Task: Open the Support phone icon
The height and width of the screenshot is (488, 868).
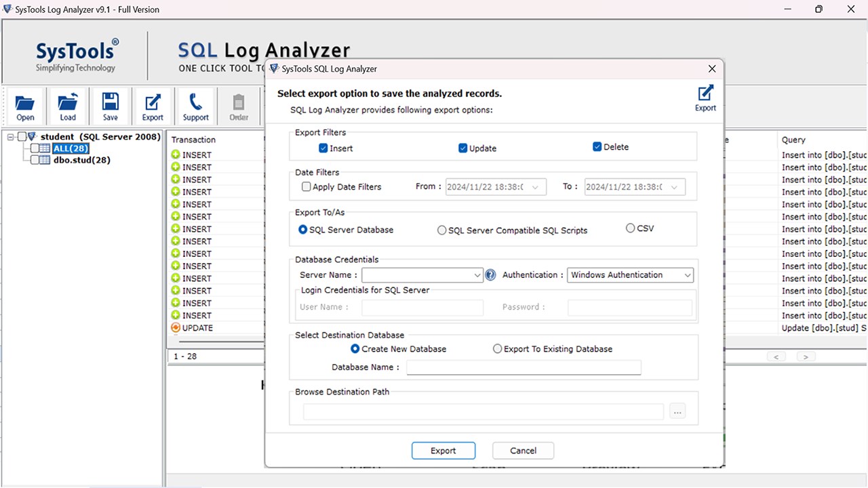Action: tap(196, 107)
